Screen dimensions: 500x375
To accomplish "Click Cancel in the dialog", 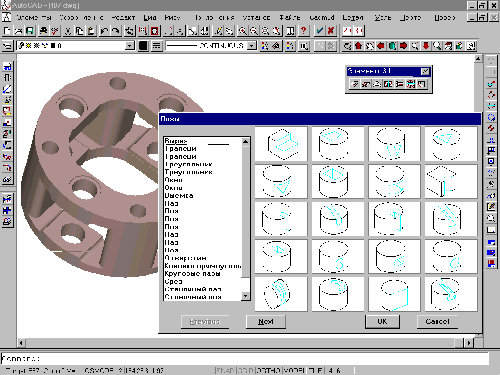I will coord(437,322).
